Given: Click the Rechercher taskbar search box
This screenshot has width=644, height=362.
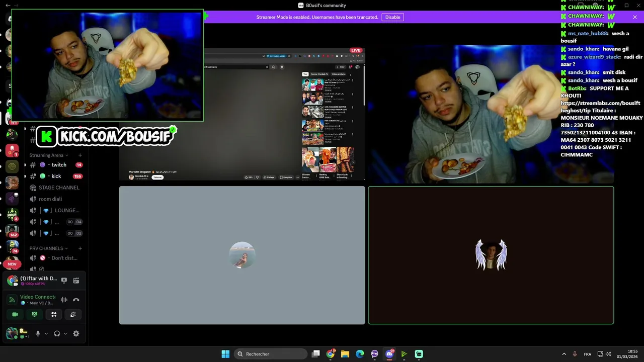Looking at the screenshot, I should [271, 354].
